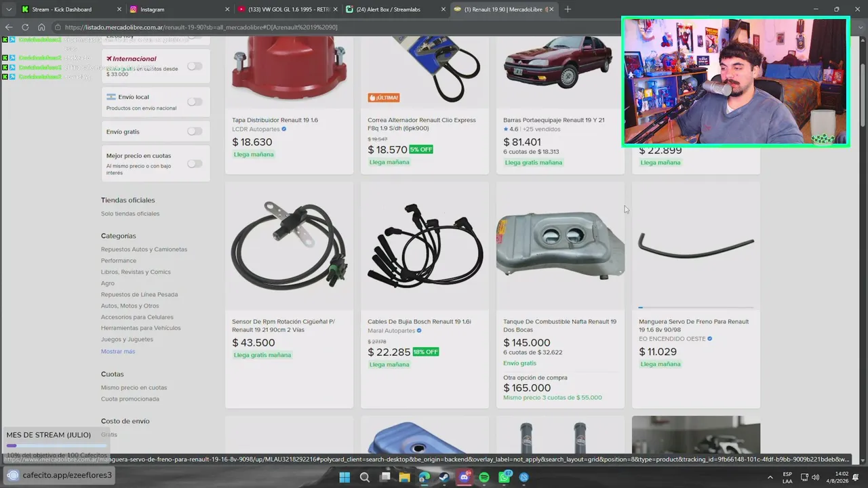
Task: Filter by Cuota promocionada
Action: click(130, 399)
